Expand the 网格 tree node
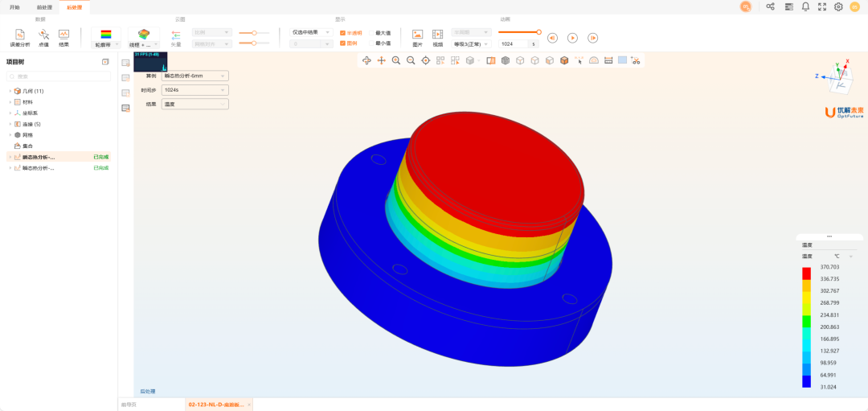The width and height of the screenshot is (868, 411). point(10,134)
